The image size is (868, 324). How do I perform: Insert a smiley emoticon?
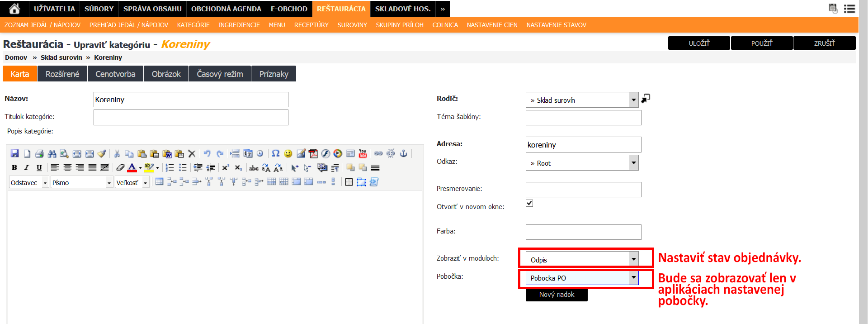(288, 153)
